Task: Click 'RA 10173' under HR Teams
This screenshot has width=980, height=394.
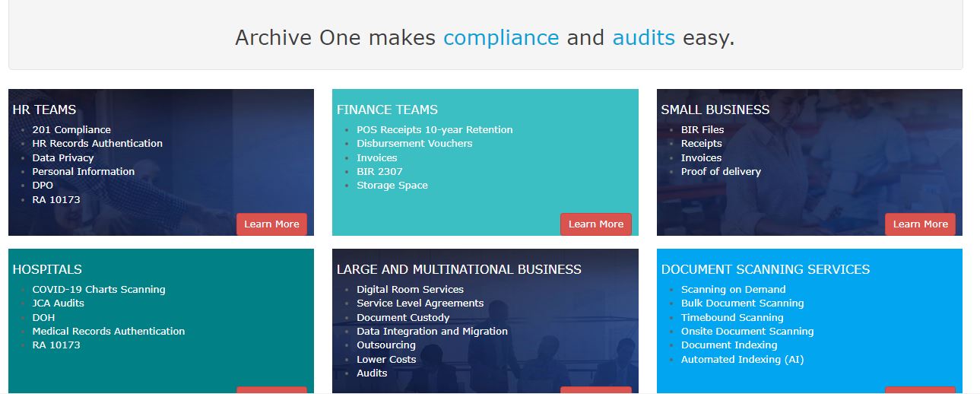Action: coord(56,200)
